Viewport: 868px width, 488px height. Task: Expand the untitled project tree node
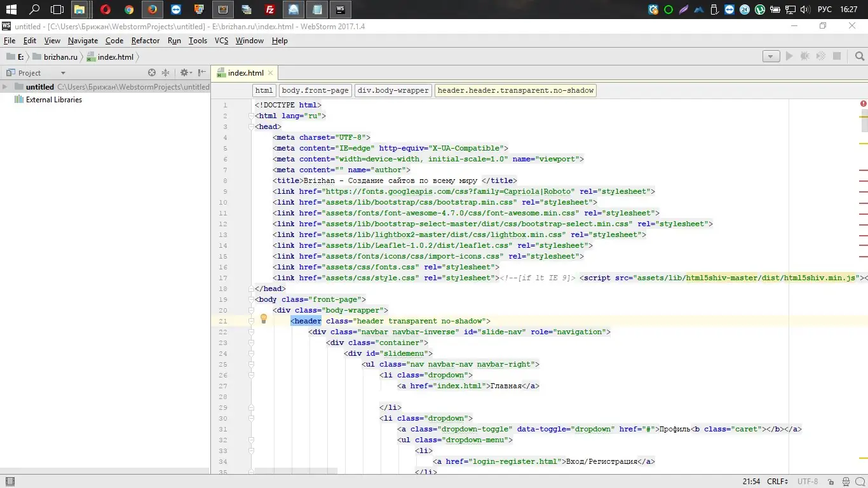pos(5,87)
